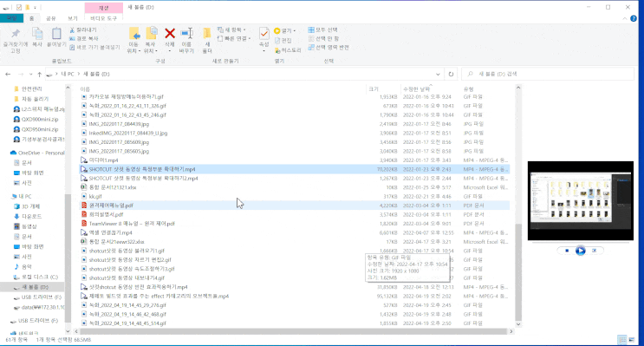Click the Paste (붙여넣기) clipboard icon

56,34
